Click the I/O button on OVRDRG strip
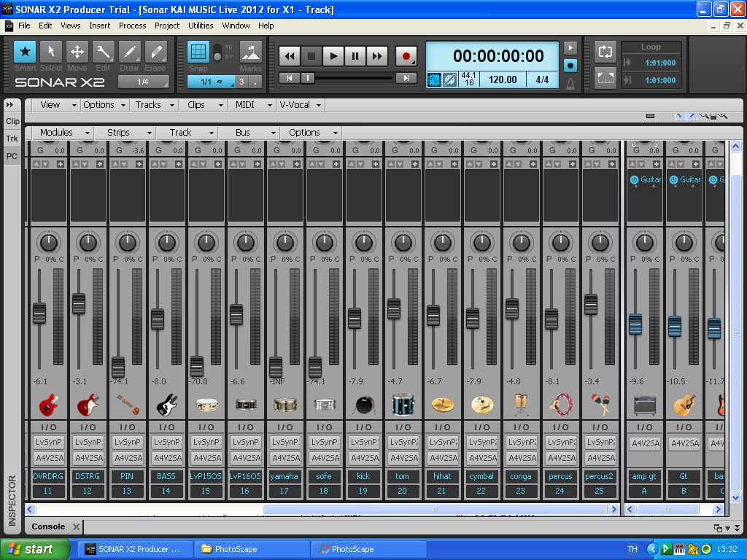Screen dimensions: 747x560 coord(49,427)
